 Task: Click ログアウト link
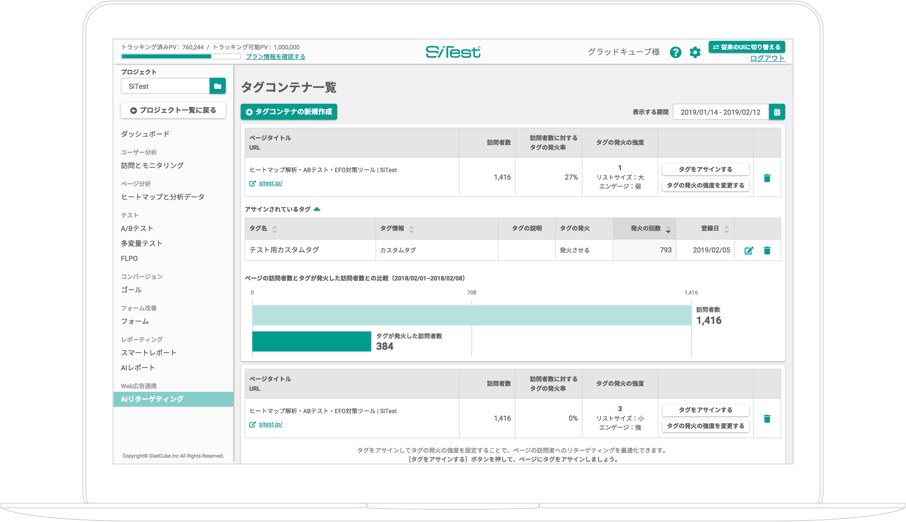pos(767,58)
